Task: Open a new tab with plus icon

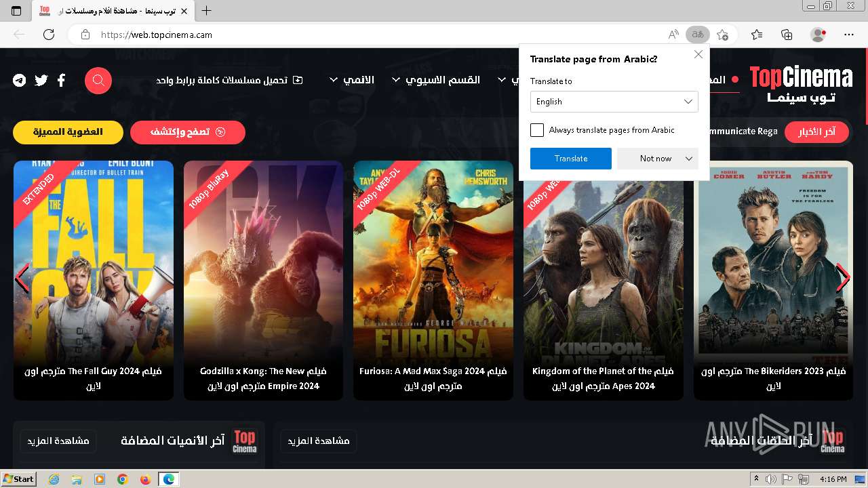Action: [x=207, y=11]
